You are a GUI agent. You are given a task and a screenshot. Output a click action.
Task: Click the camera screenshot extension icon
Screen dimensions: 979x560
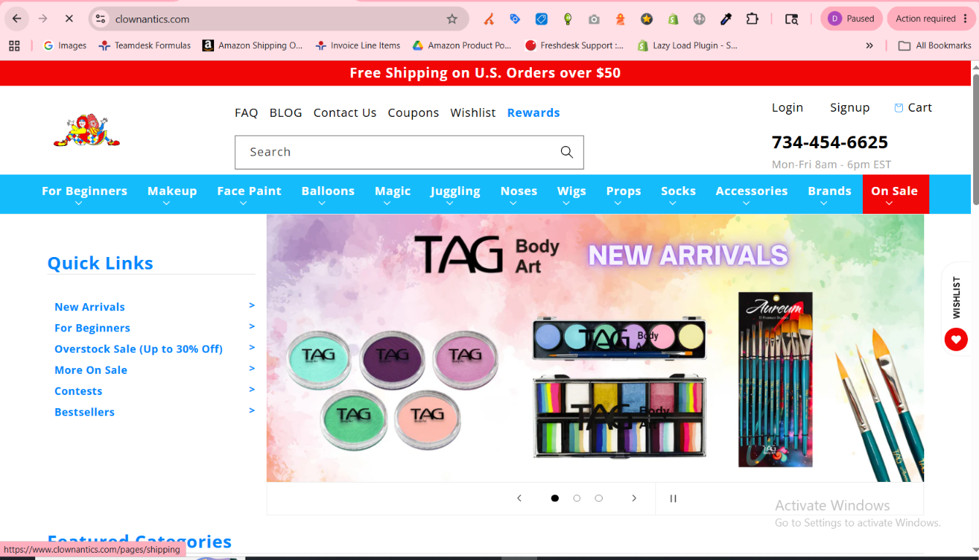(x=594, y=19)
